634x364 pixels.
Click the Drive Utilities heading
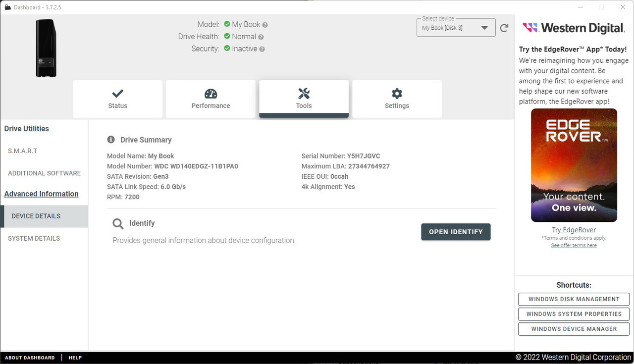(x=27, y=129)
